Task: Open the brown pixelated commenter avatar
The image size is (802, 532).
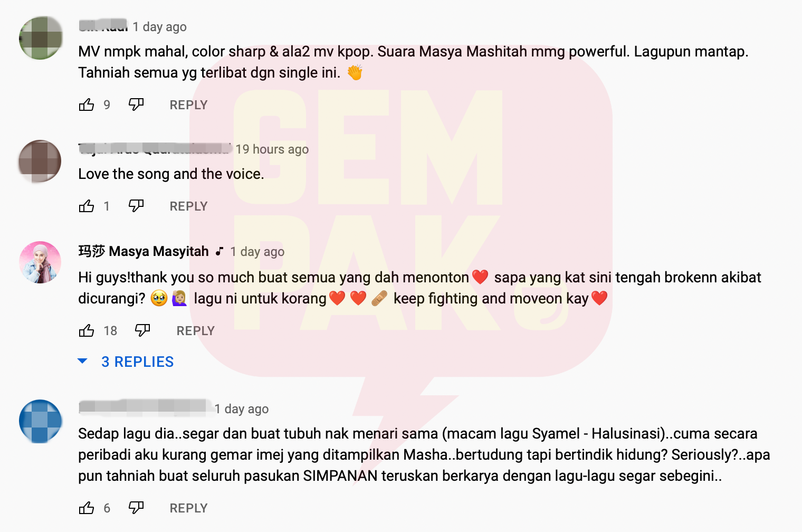Action: [40, 161]
